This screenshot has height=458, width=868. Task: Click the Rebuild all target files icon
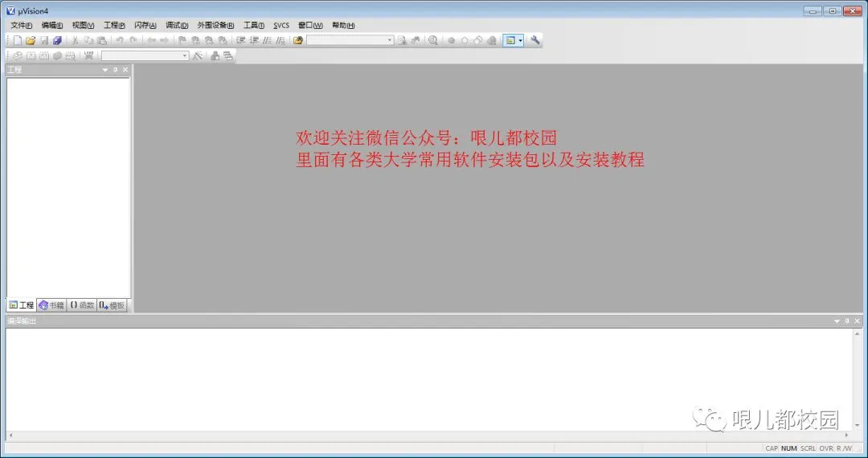click(x=44, y=55)
